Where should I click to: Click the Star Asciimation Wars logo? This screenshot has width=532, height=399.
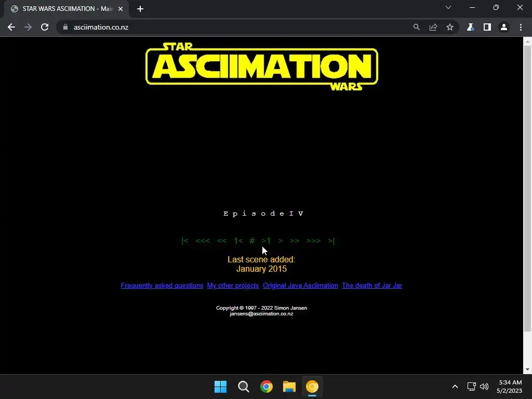[x=262, y=66]
